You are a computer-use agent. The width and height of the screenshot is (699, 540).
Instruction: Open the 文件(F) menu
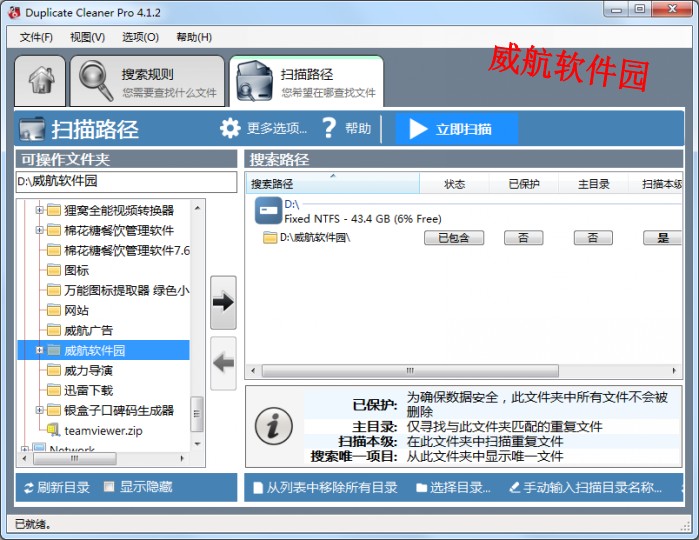point(36,37)
